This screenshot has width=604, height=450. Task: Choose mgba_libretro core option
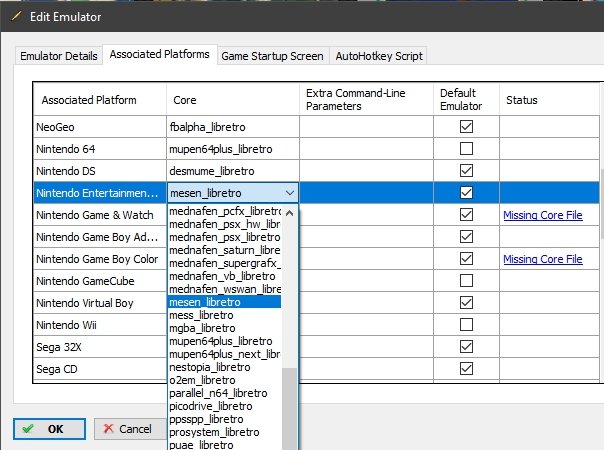(x=225, y=328)
